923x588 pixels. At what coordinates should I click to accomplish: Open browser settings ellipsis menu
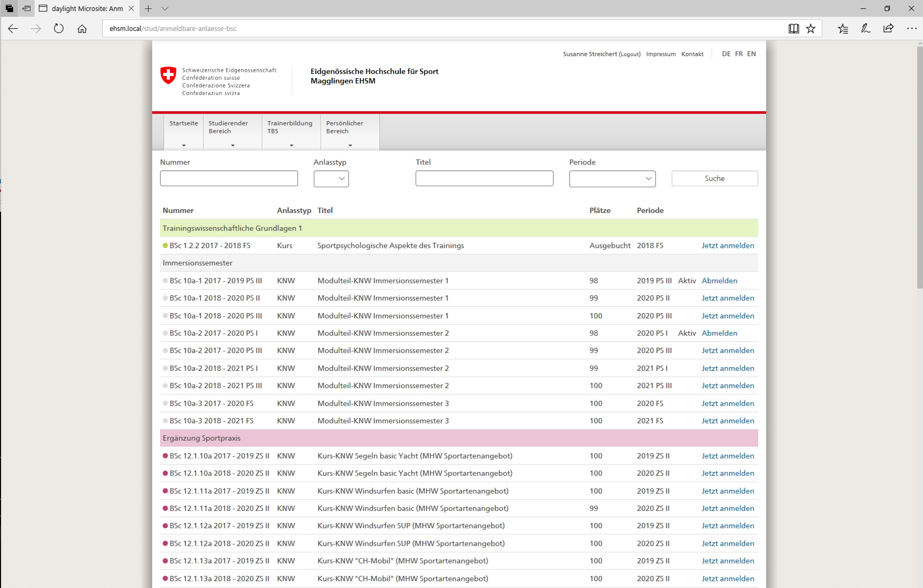tap(911, 28)
